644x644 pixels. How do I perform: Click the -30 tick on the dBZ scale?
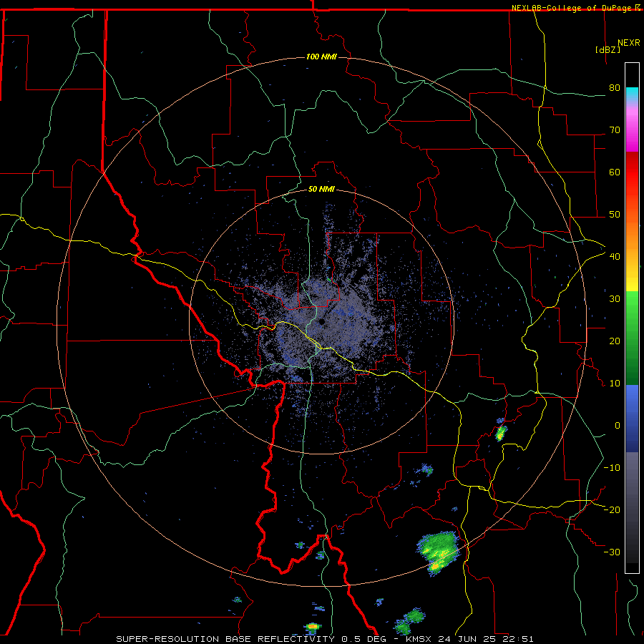[x=612, y=552]
